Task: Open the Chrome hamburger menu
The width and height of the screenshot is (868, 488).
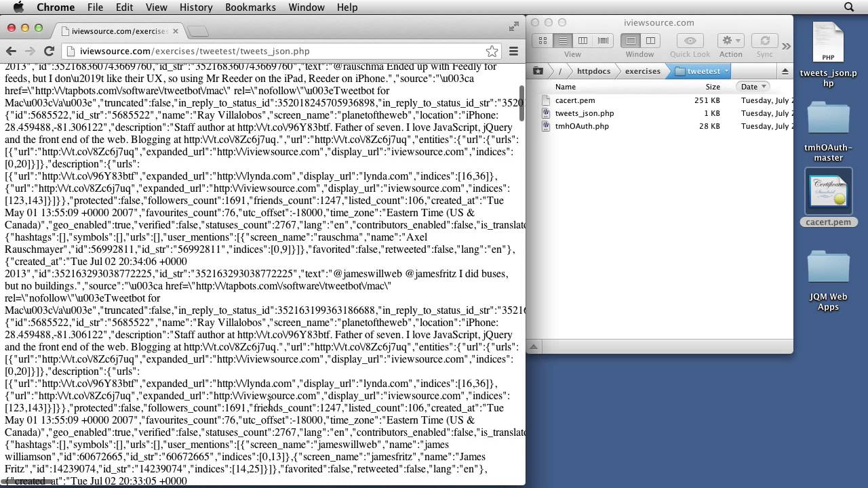Action: point(513,51)
